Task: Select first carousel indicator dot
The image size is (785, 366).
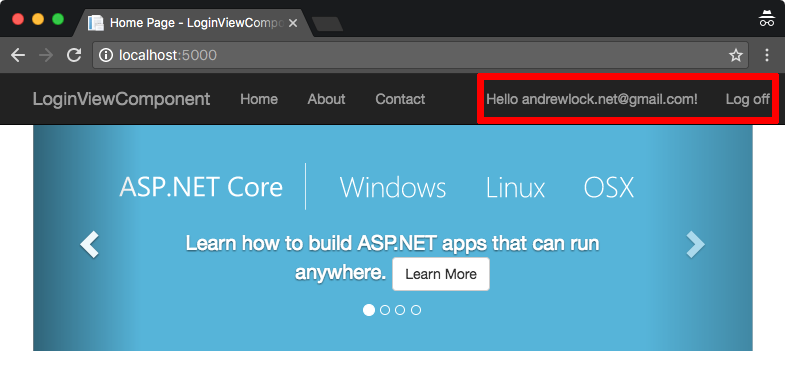Action: coord(368,310)
